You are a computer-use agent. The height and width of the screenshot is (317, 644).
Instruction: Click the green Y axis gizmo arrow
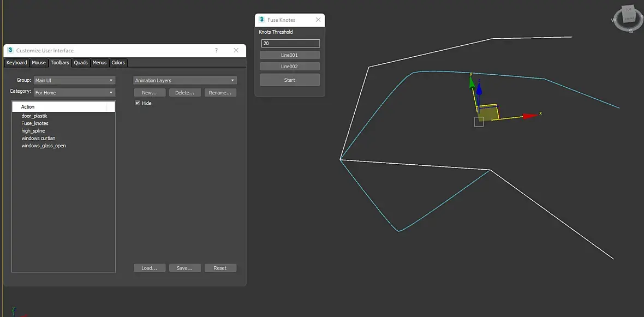472,82
